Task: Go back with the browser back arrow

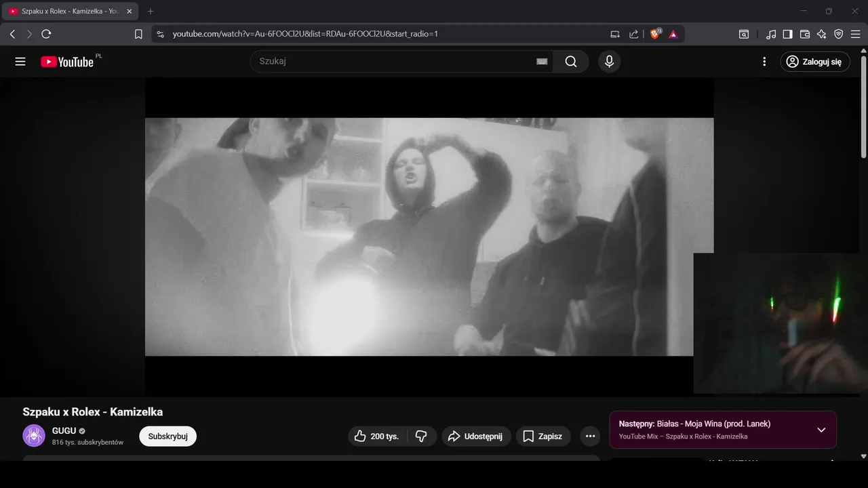Action: pos(12,34)
